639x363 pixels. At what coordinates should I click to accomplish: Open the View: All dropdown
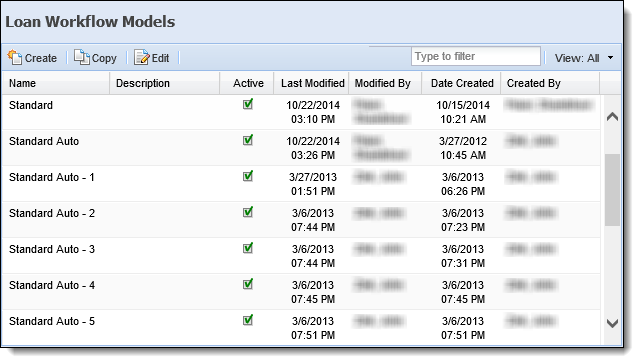[584, 58]
